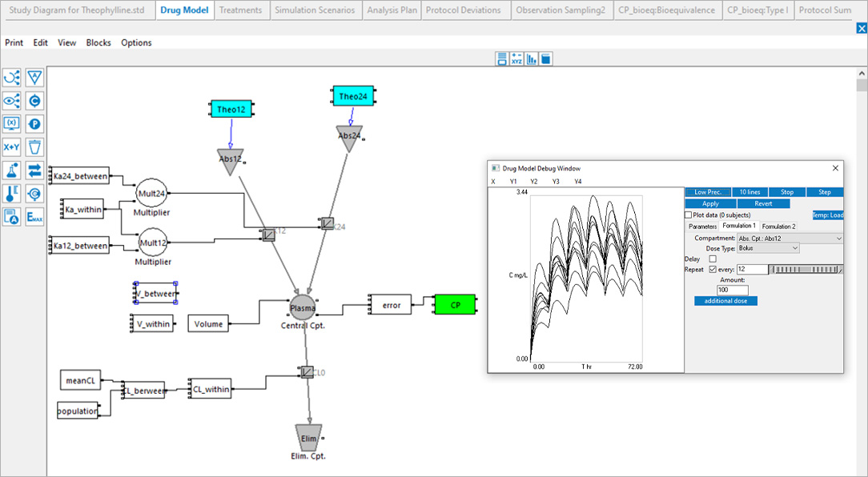Image resolution: width=868 pixels, height=477 pixels.
Task: Switch to Parameters tab in debug window
Action: (x=702, y=226)
